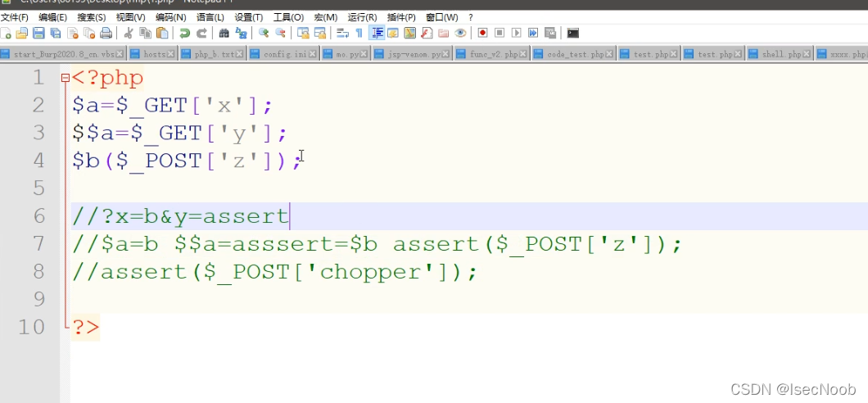Open the 文件(F) menu
Image resolution: width=868 pixels, height=403 pixels.
(x=15, y=18)
